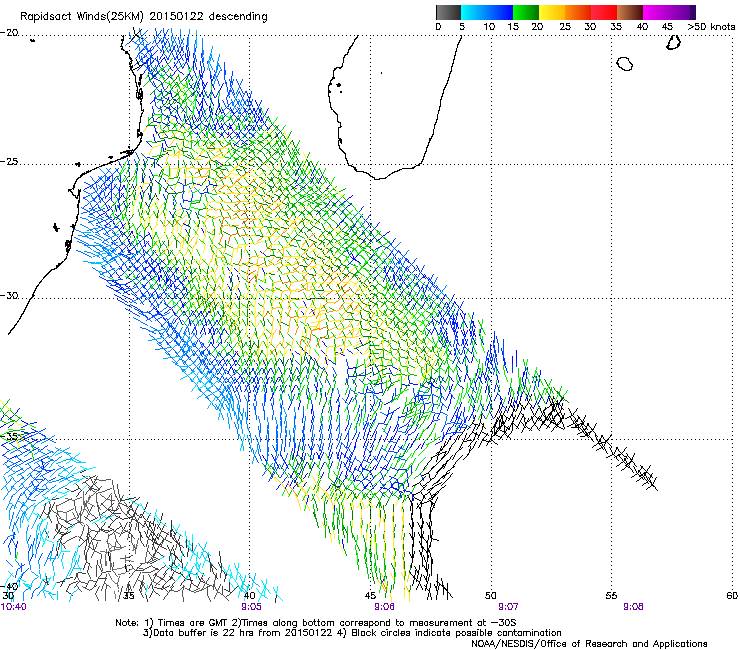Click the title 'Rapidscat Winds(25KM) 20150122 descending'
The width and height of the screenshot is (740, 650).
point(143,17)
